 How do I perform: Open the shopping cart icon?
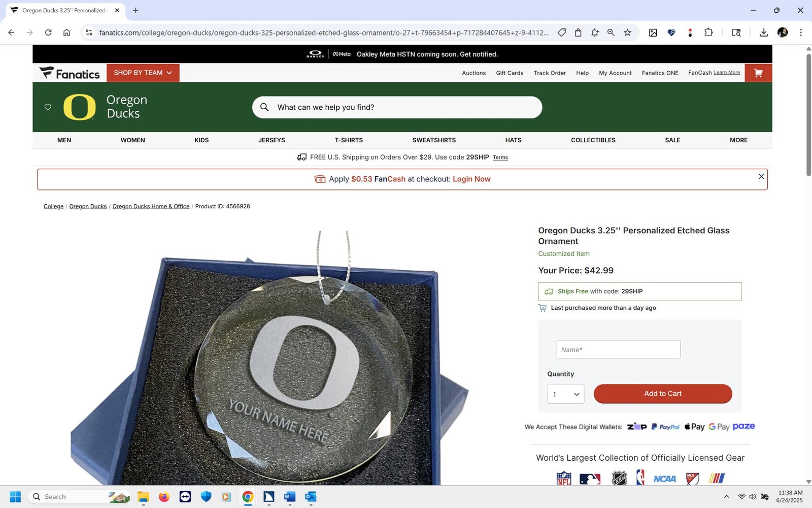(x=758, y=73)
